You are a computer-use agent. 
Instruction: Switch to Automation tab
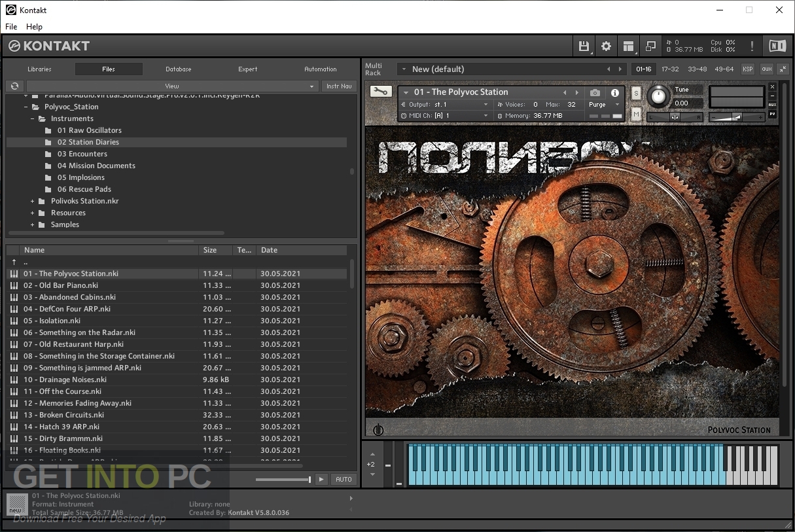click(320, 69)
